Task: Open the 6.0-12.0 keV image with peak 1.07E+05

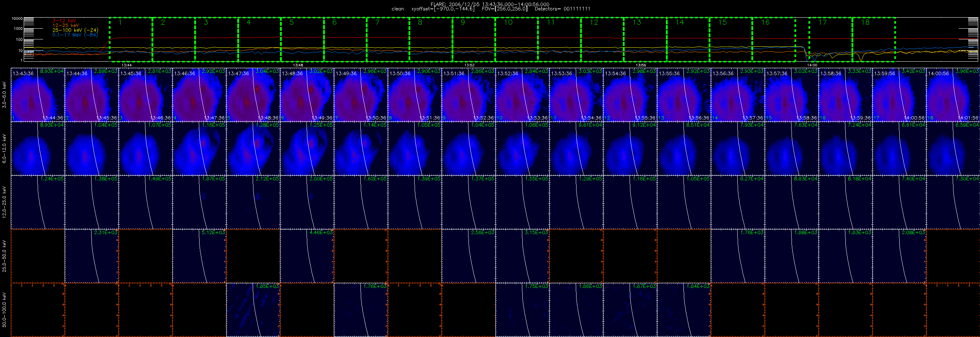Action: click(146, 148)
